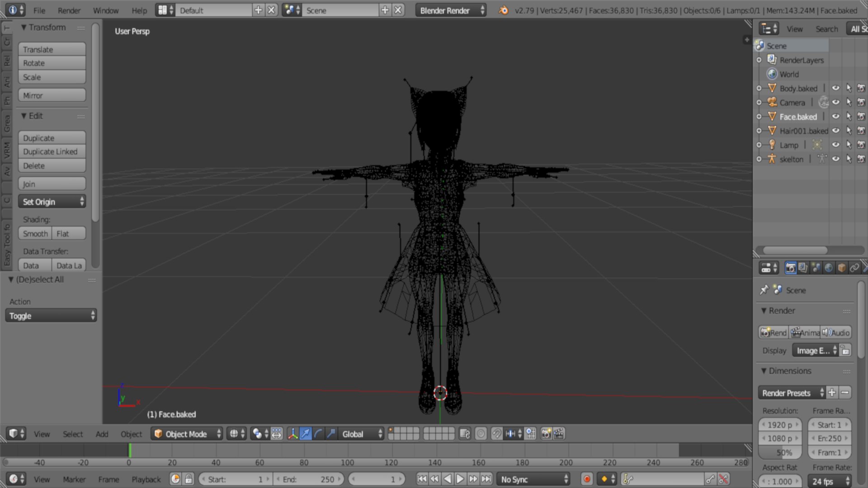The image size is (868, 488).
Task: Click OpenGL render animation clapper icon
Action: click(x=559, y=434)
